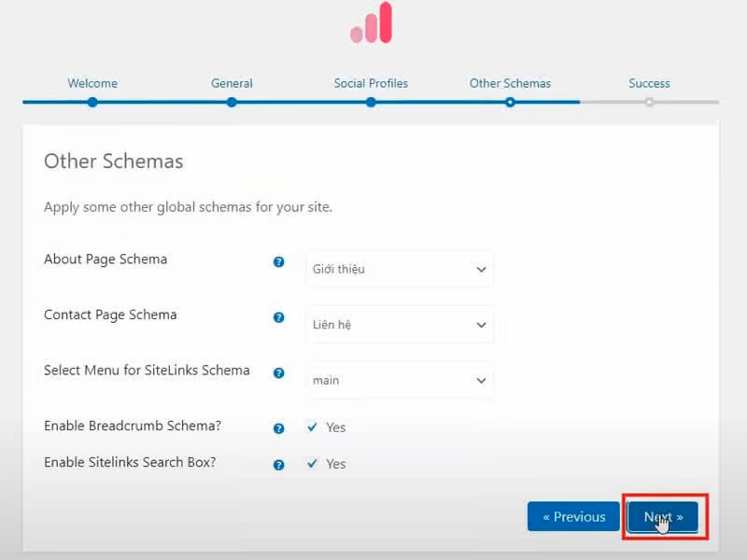Click the Next button
This screenshot has height=560, width=747.
[x=664, y=516]
